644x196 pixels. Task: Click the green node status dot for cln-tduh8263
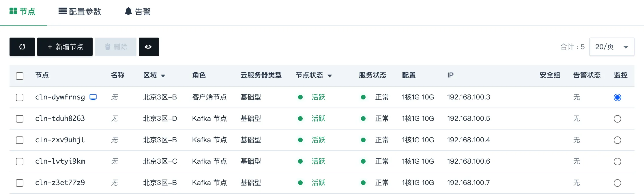coord(300,119)
